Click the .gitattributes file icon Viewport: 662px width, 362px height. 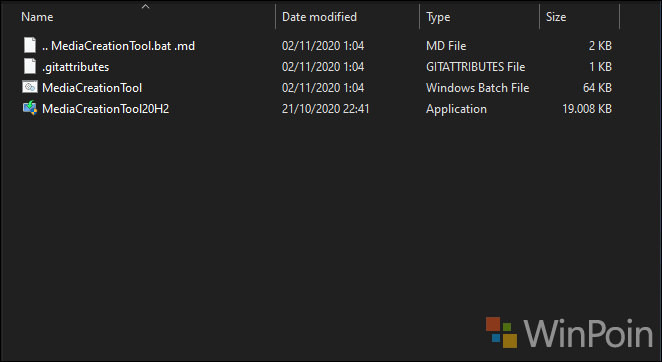(x=30, y=66)
